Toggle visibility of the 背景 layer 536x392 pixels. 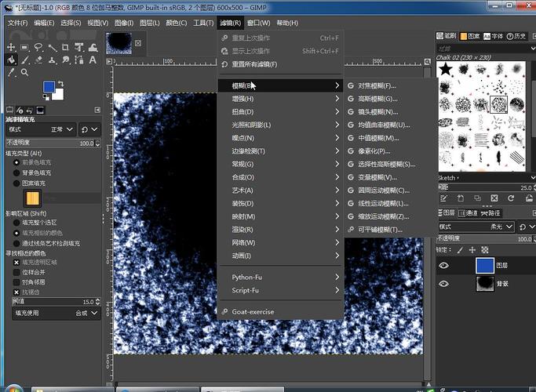444,284
